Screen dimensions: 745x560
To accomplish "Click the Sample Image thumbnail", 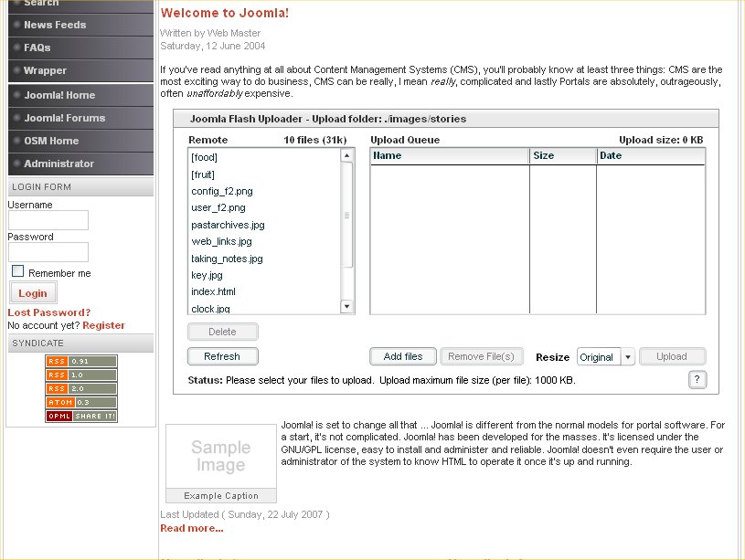I will pyautogui.click(x=221, y=457).
